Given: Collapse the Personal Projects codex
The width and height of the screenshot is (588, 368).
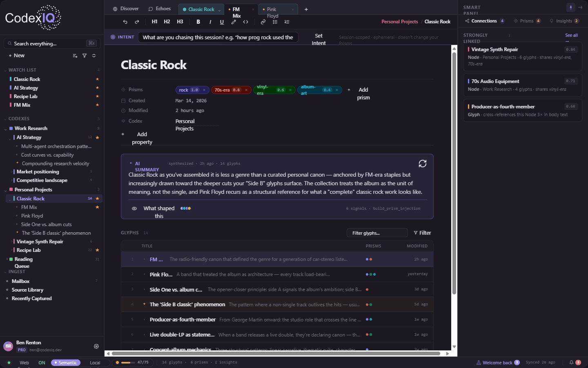Looking at the screenshot, I should [5, 190].
